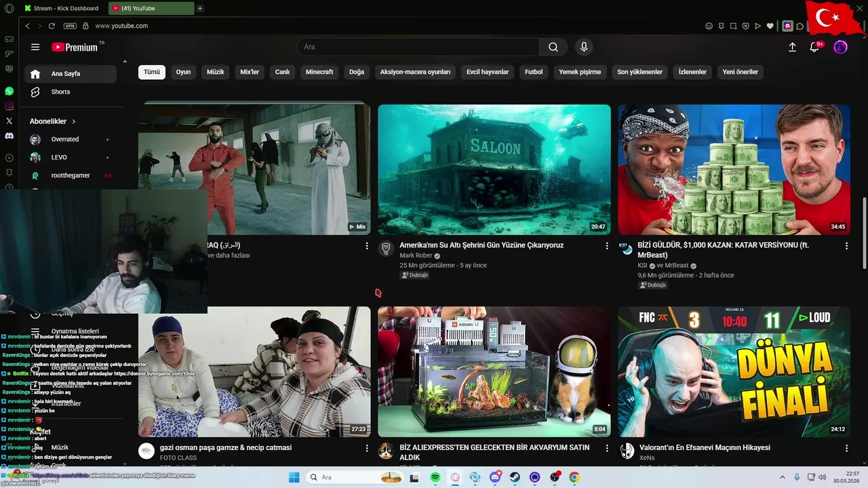The width and height of the screenshot is (868, 488).
Task: Collapse sidebar list with the up arrow
Action: coord(125,62)
